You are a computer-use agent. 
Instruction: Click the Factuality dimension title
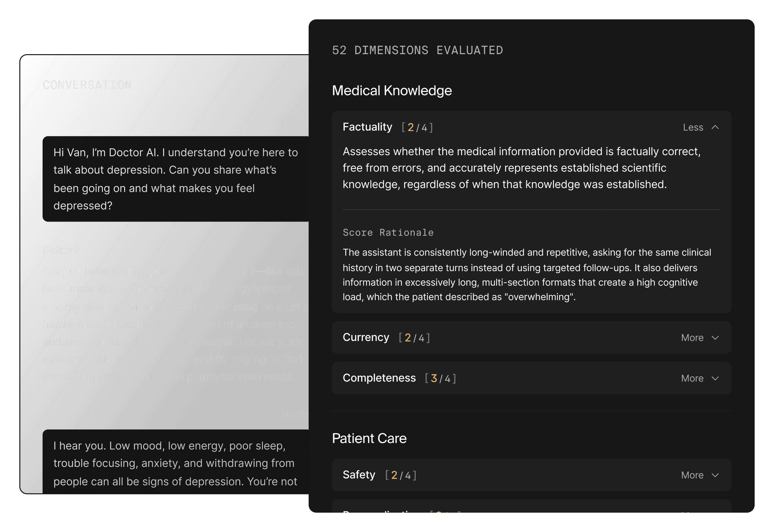pos(367,127)
